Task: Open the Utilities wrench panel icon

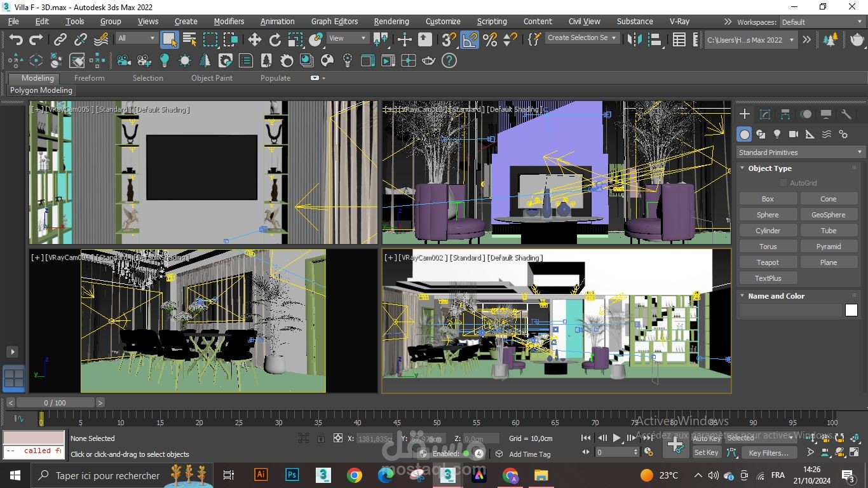Action: 846,114
